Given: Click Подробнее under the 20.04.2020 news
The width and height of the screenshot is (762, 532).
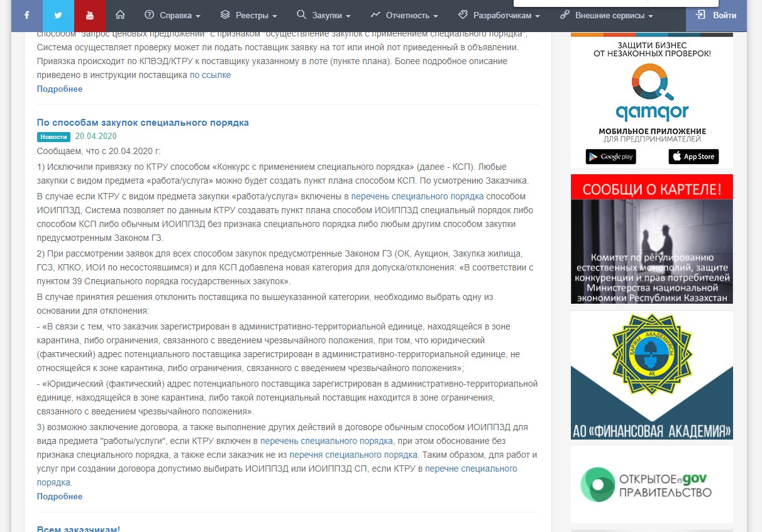Looking at the screenshot, I should (60, 496).
